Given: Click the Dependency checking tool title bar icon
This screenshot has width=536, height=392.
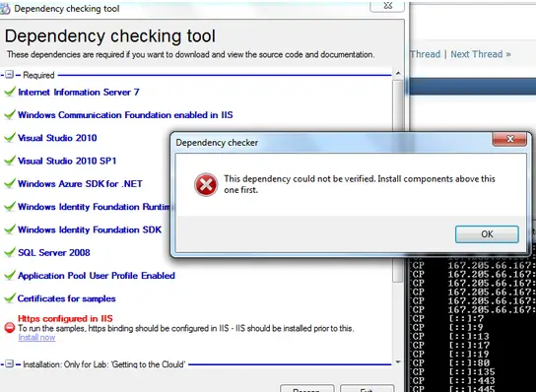Looking at the screenshot, I should [5, 9].
